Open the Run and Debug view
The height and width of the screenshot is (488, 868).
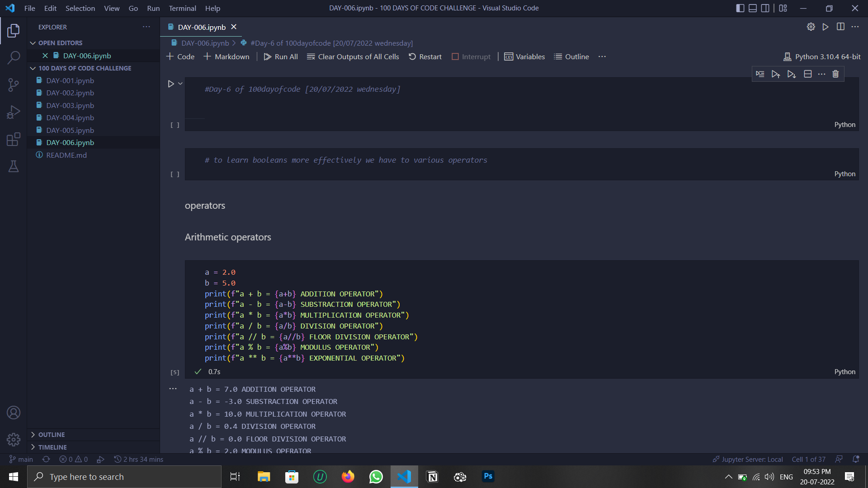pos(14,112)
